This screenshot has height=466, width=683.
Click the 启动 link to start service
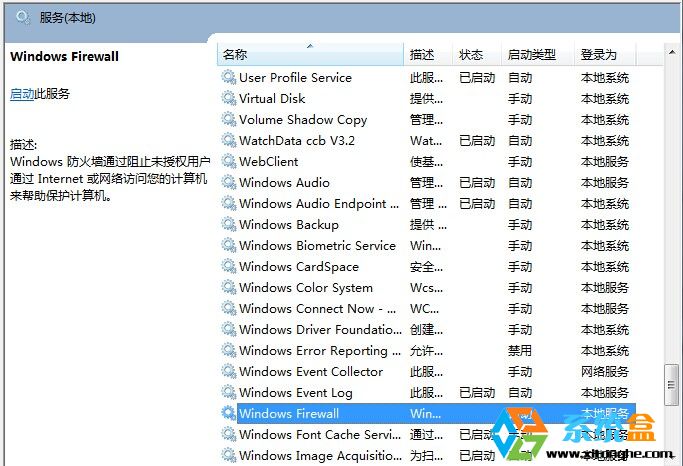click(22, 94)
